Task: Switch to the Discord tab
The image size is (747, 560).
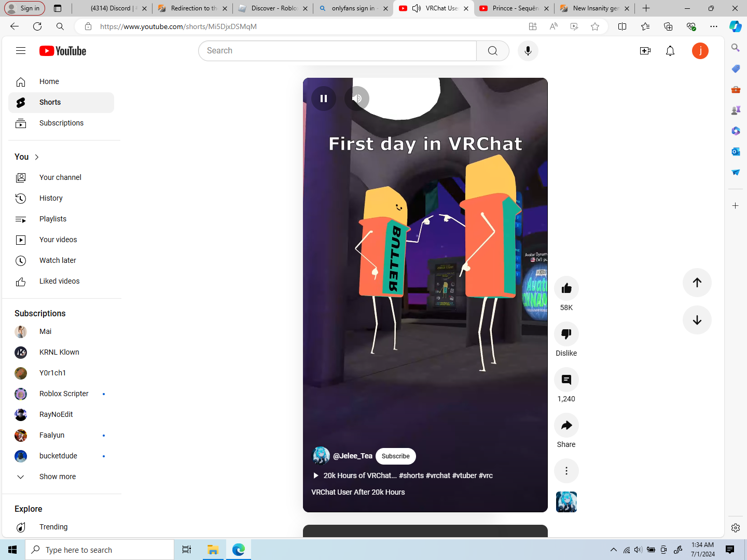Action: (112, 8)
